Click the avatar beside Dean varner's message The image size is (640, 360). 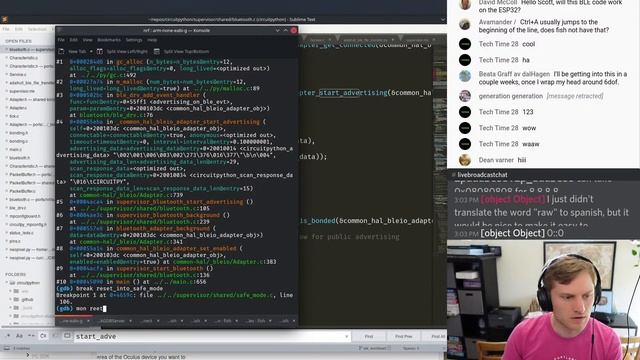coord(465,160)
